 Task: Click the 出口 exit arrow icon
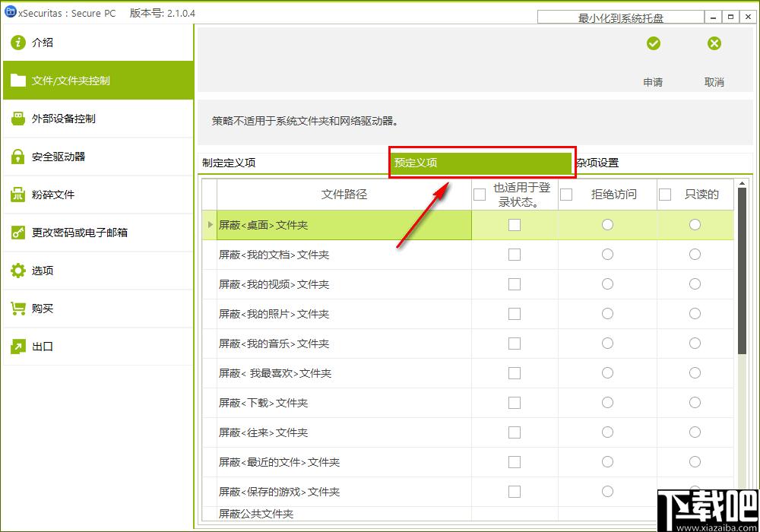(x=18, y=347)
